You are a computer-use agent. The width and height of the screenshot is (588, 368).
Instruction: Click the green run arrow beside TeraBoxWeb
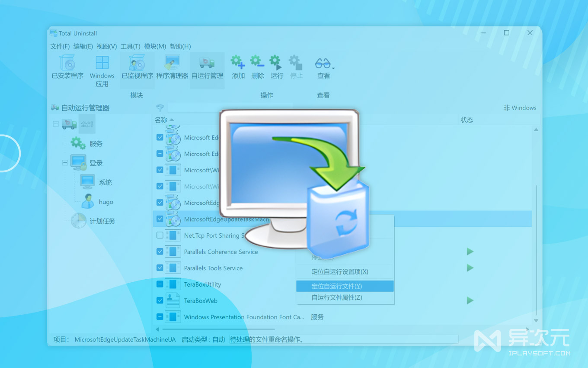470,300
